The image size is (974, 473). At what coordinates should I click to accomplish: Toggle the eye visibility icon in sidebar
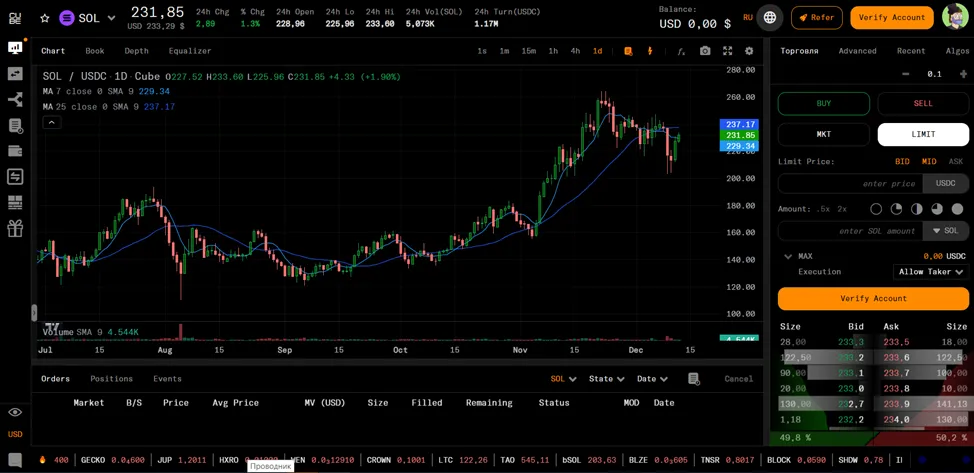pyautogui.click(x=15, y=412)
